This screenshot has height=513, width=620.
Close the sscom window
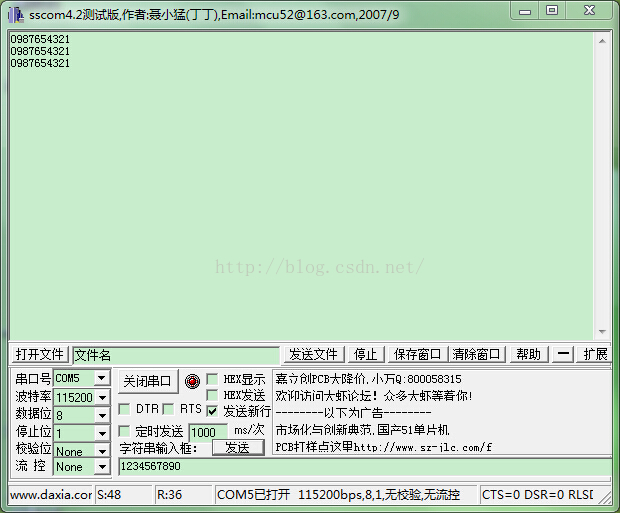point(589,11)
